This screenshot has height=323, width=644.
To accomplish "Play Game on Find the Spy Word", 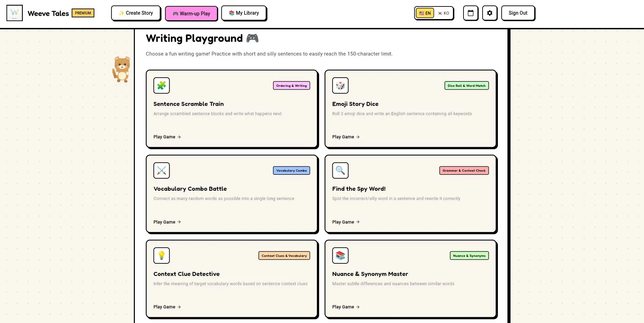I will [346, 222].
